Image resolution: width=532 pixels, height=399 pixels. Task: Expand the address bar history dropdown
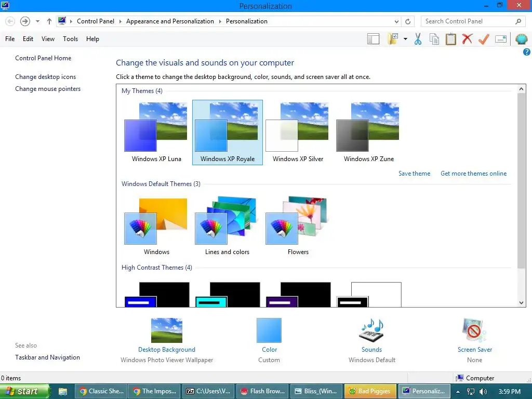click(x=396, y=21)
